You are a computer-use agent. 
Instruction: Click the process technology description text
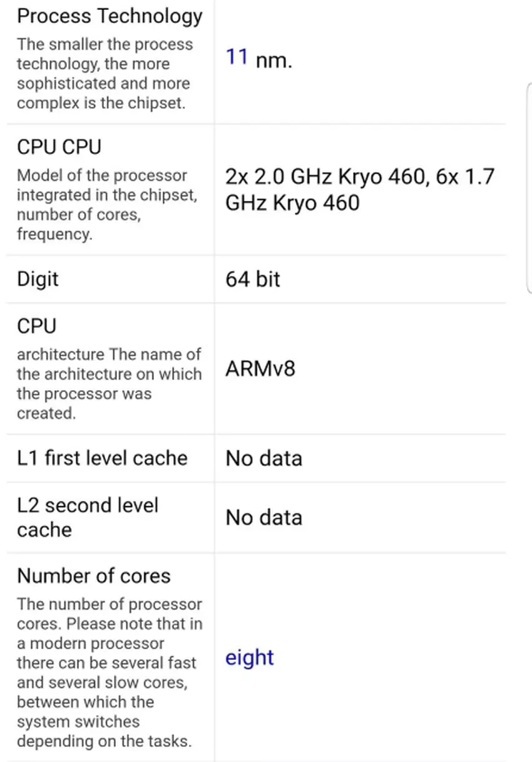click(105, 74)
